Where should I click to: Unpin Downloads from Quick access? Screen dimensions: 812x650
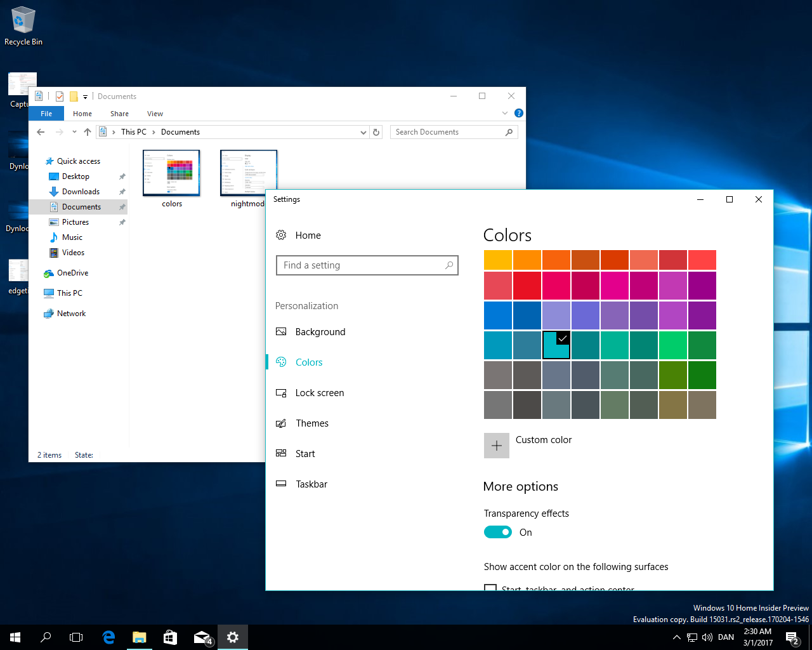click(x=121, y=191)
